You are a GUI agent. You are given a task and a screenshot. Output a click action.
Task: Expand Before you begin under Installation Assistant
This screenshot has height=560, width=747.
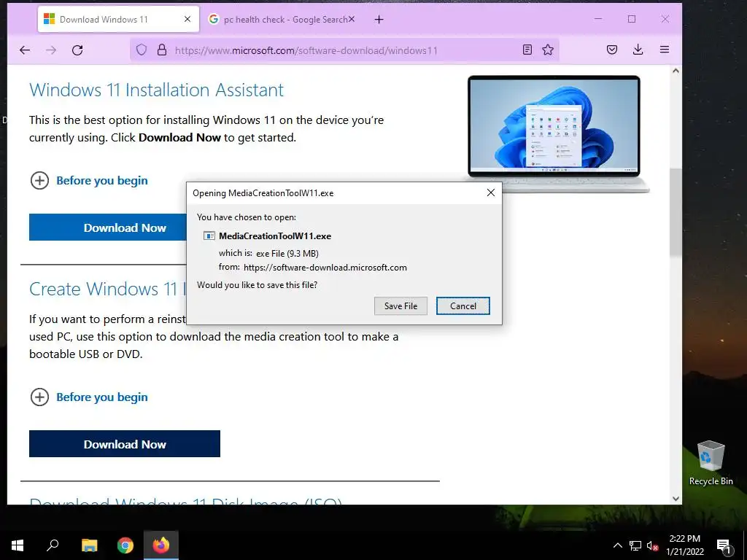coord(89,181)
